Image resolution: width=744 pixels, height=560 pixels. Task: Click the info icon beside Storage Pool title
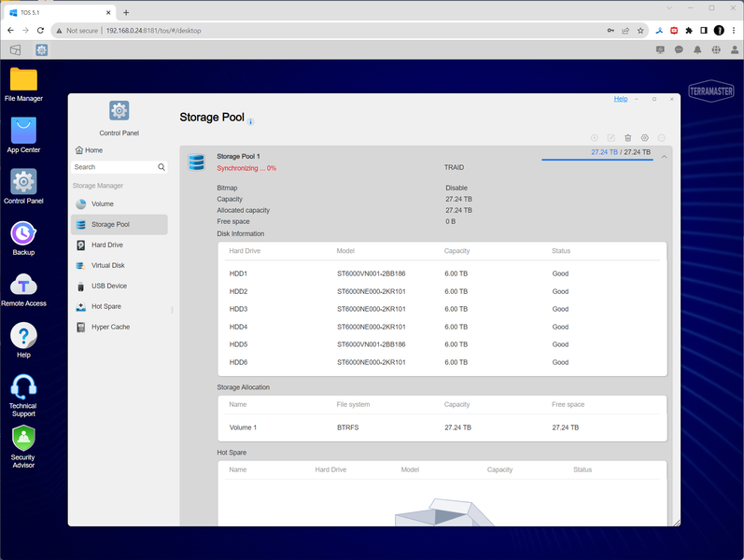coord(251,122)
